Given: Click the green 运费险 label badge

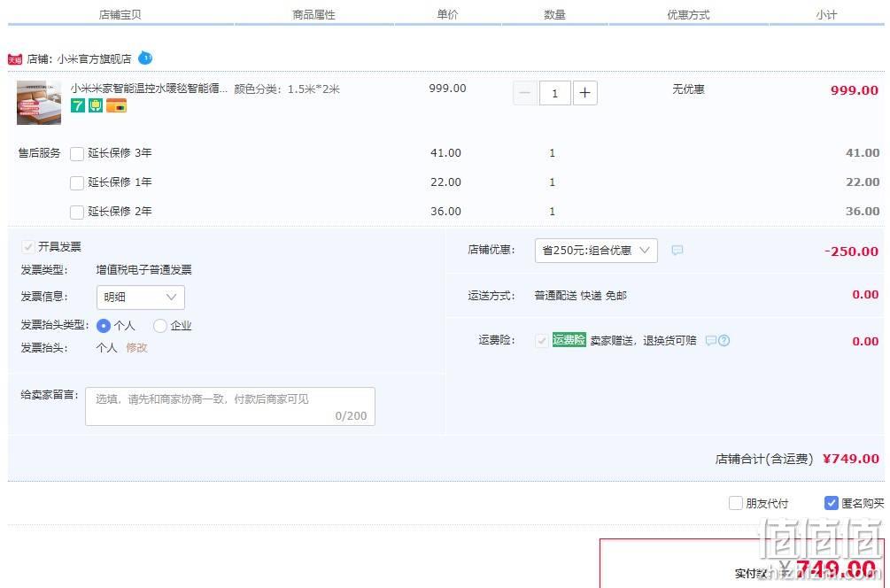Looking at the screenshot, I should (x=569, y=340).
